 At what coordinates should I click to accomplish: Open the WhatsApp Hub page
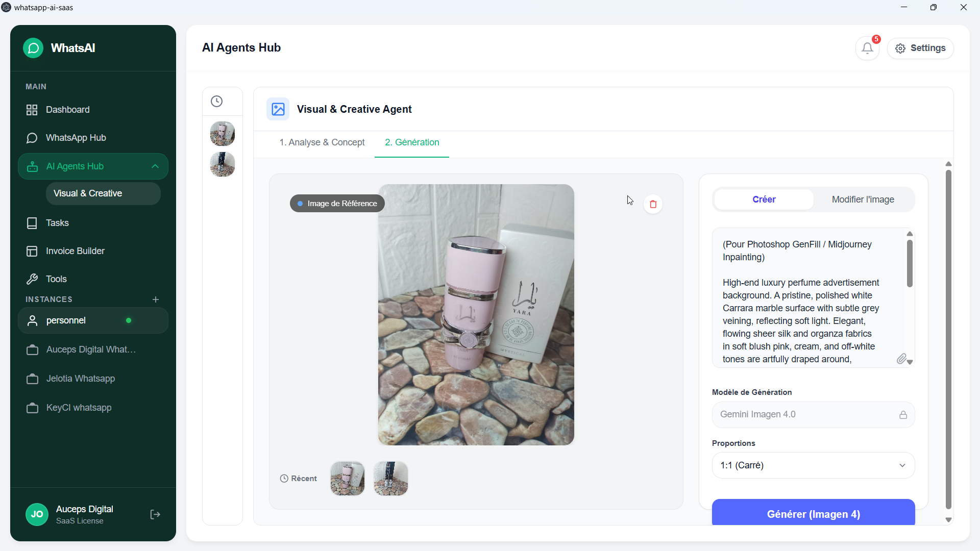click(76, 138)
